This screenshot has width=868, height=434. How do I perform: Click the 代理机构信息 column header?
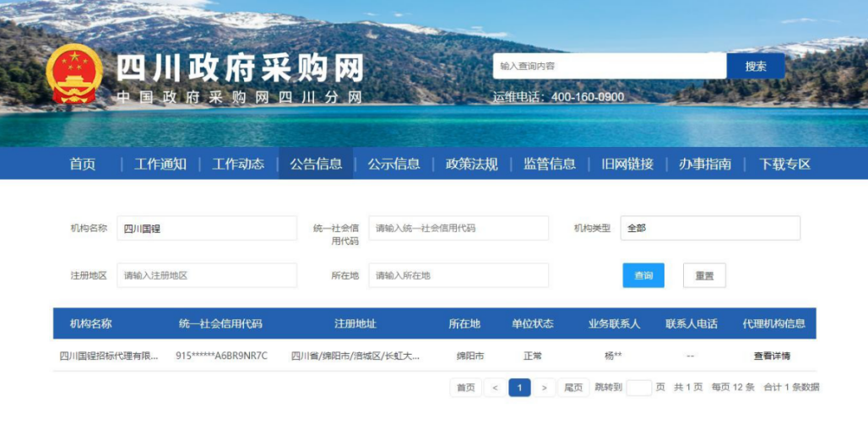(774, 324)
